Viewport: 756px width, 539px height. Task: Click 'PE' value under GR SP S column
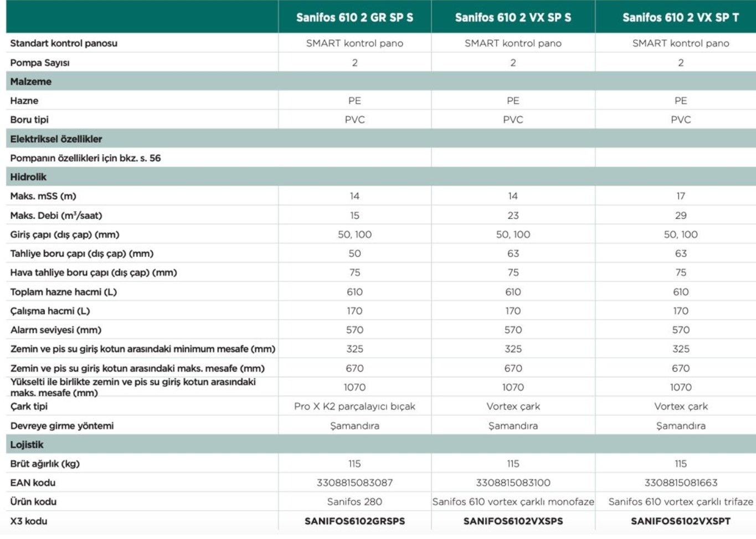[x=354, y=101]
